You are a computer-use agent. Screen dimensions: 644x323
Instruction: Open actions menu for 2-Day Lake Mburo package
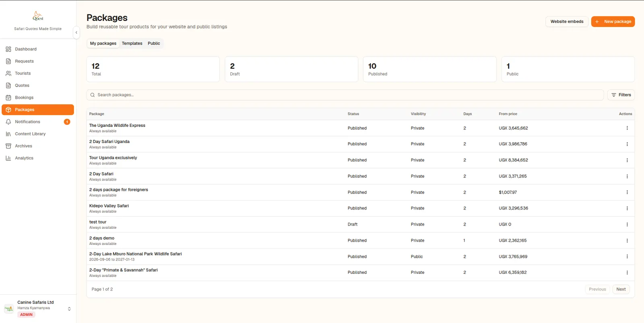coord(627,257)
